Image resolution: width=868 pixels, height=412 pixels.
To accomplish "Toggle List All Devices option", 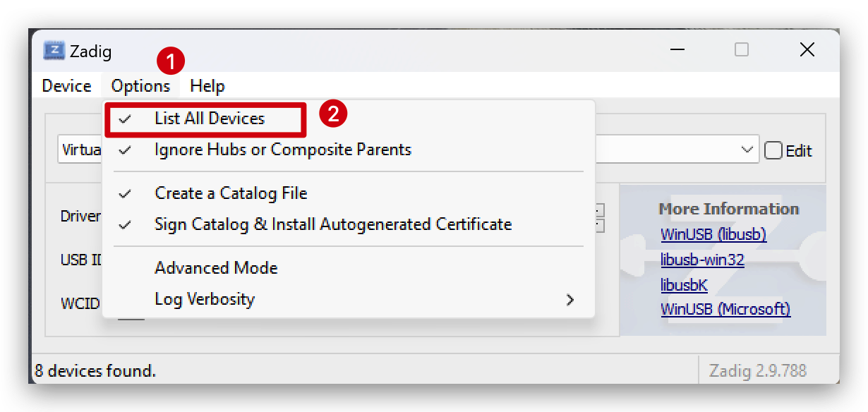I will click(x=210, y=119).
